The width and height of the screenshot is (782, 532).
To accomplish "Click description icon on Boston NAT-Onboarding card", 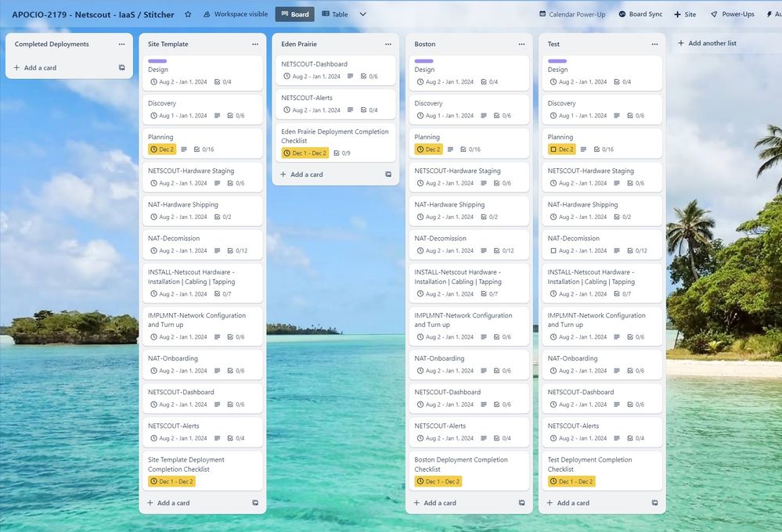I will click(x=483, y=371).
